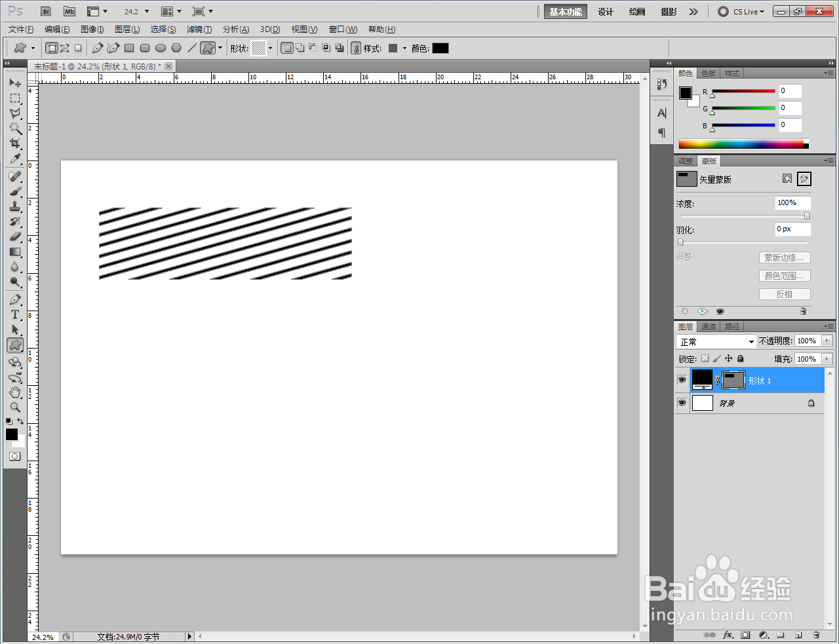Switch to the 色板 swatches tab

click(x=709, y=73)
